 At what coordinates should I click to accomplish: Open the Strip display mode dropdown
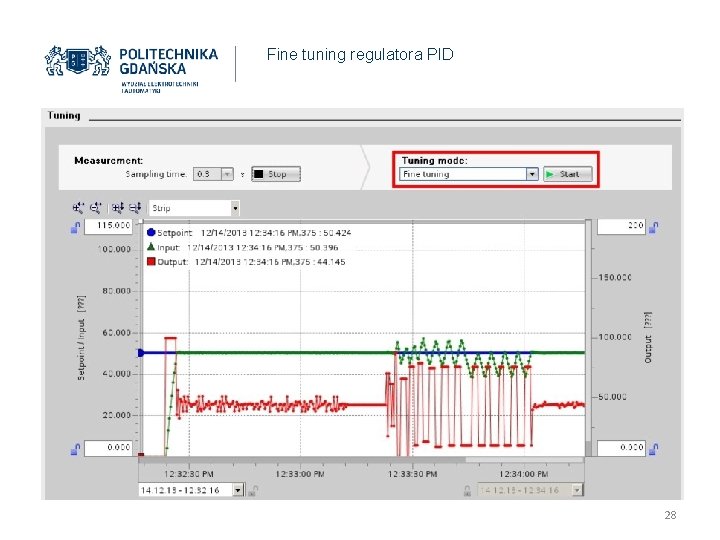click(x=235, y=208)
